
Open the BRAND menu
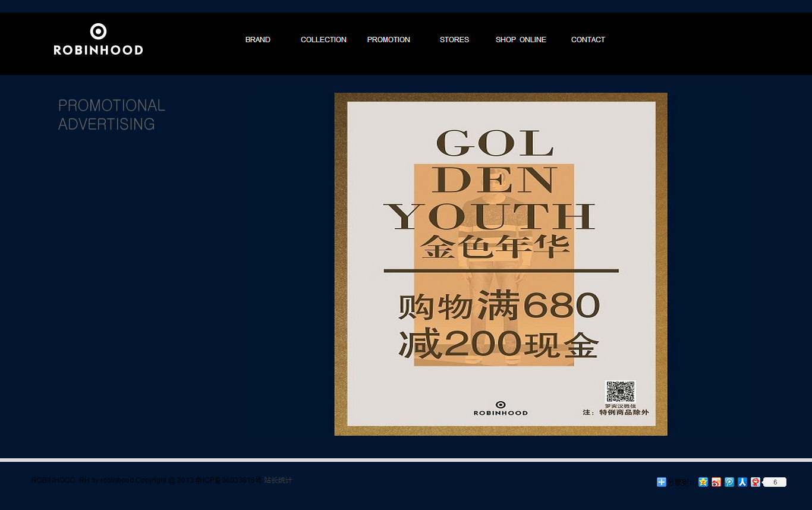tap(257, 40)
